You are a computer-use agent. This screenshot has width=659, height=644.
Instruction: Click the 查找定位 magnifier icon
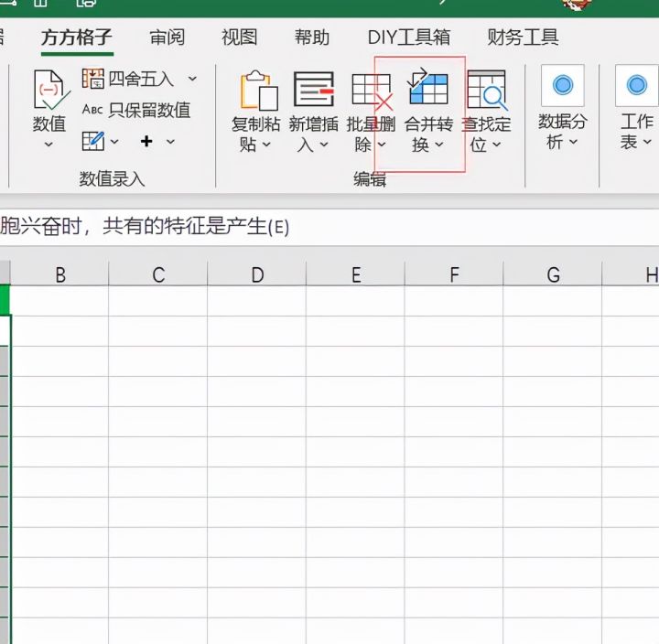487,90
